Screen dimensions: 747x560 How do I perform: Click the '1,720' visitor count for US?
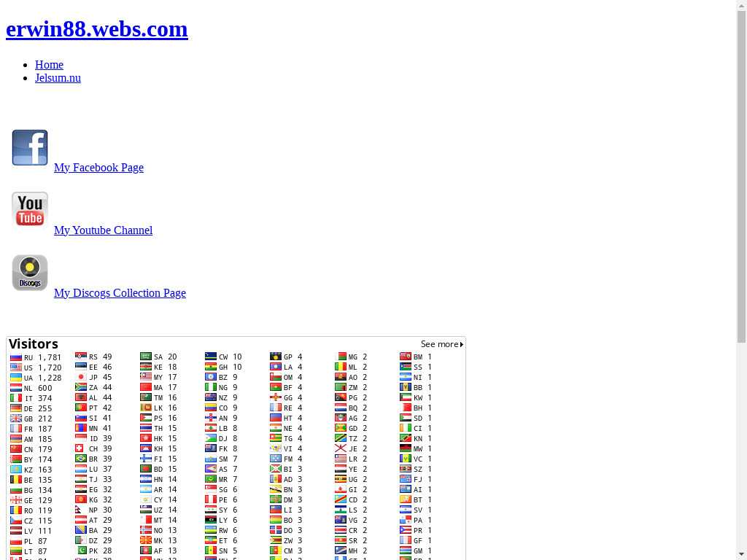click(x=50, y=367)
